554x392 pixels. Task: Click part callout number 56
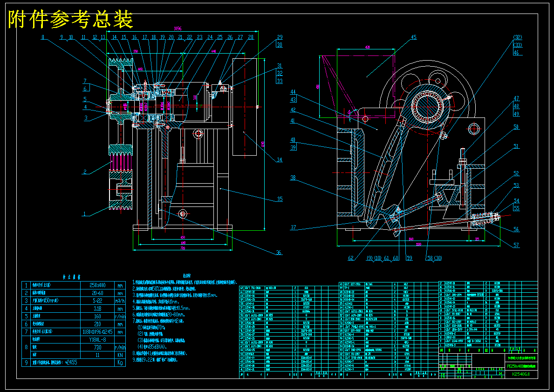coord(516,229)
